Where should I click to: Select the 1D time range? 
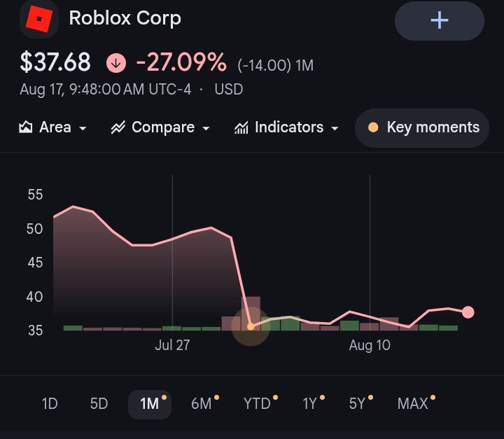(50, 403)
